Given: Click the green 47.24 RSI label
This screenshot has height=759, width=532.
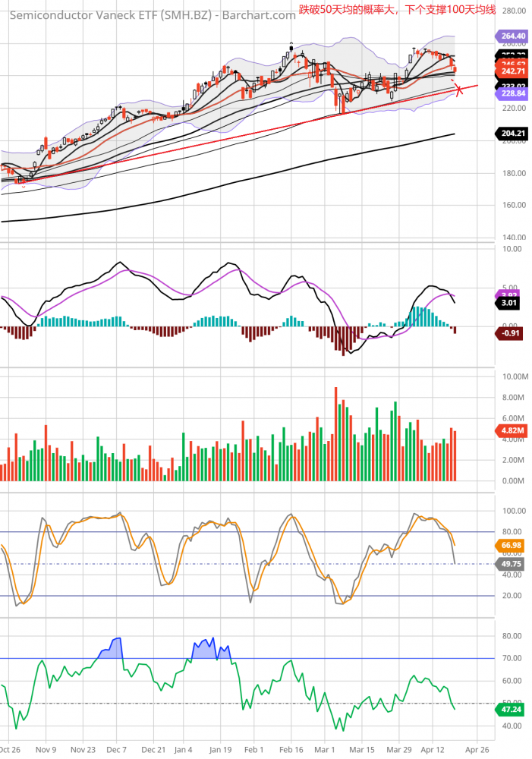Looking at the screenshot, I should (x=510, y=709).
